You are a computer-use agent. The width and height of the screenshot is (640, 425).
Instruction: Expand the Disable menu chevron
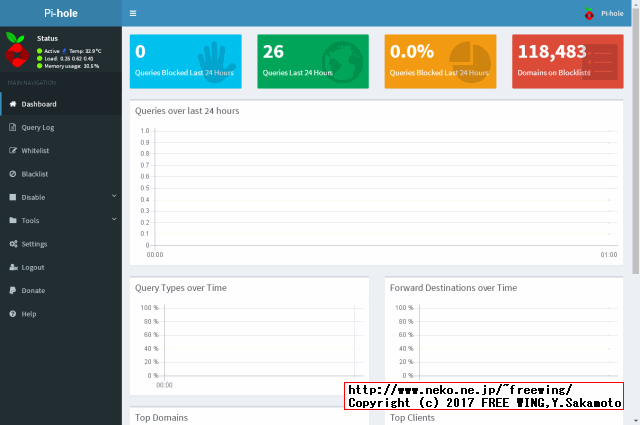point(114,196)
